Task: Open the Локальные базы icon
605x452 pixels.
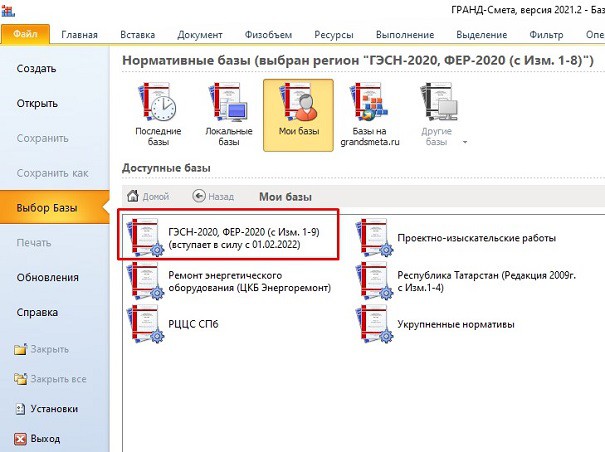Action: point(228,102)
